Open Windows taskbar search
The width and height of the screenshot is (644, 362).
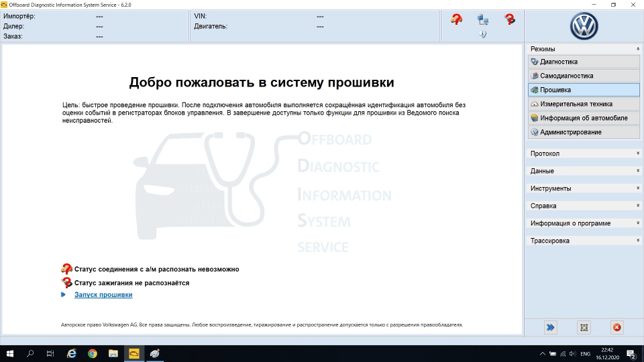coord(30,353)
